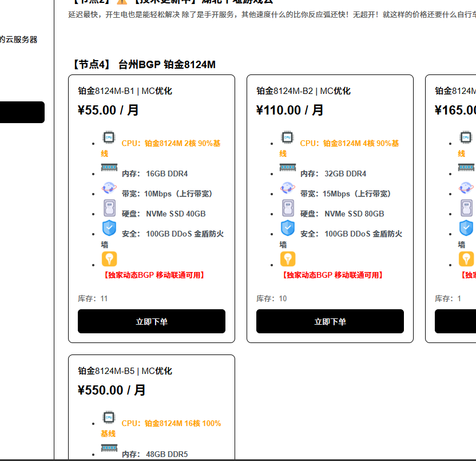Click the CPU 铂金8124M 16核 100%基线 text
Screen dimensions: 476x461
point(161,428)
